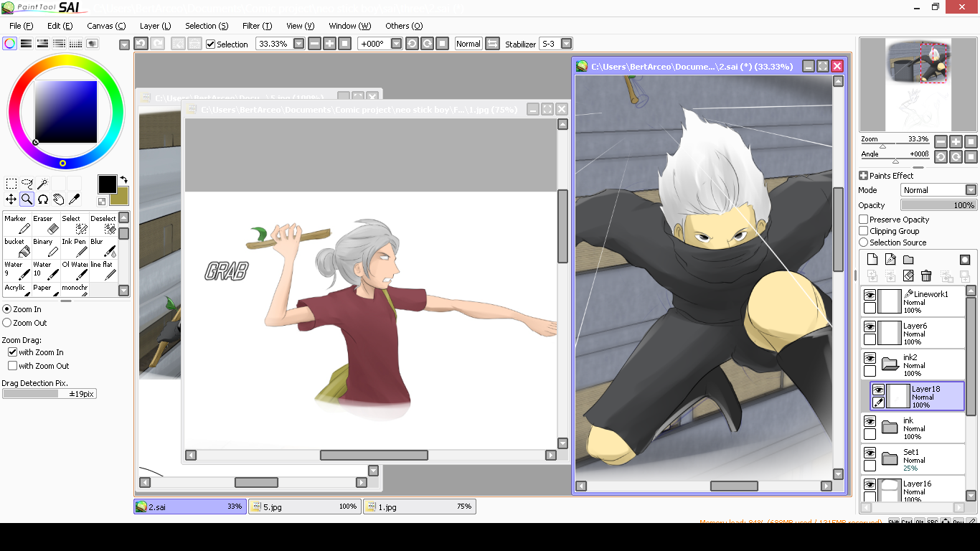Click the trash icon to delete layer

(926, 275)
